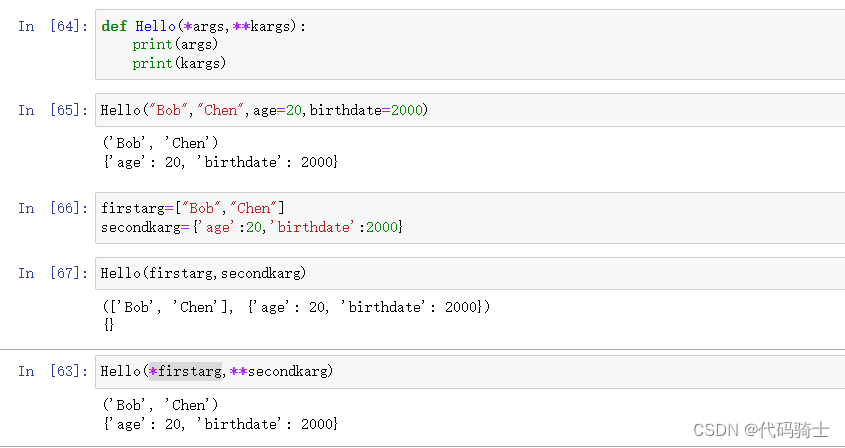Click the firstarg=["Bob","Chen"] line
Screen dimensions: 845x448
(x=192, y=208)
